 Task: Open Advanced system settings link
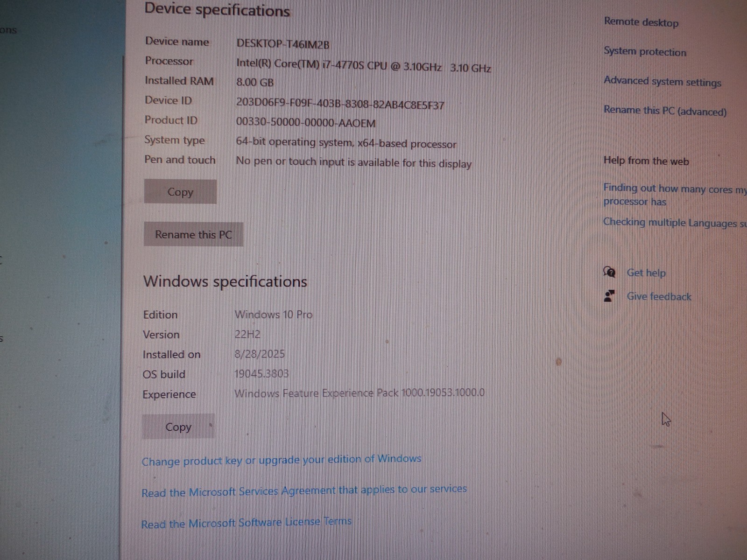click(x=662, y=81)
